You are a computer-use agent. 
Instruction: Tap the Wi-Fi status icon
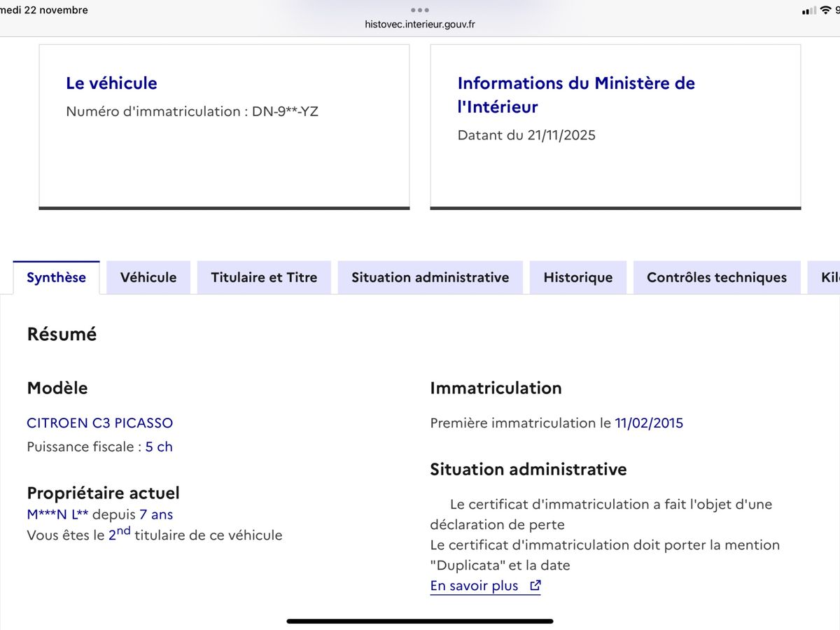825,10
